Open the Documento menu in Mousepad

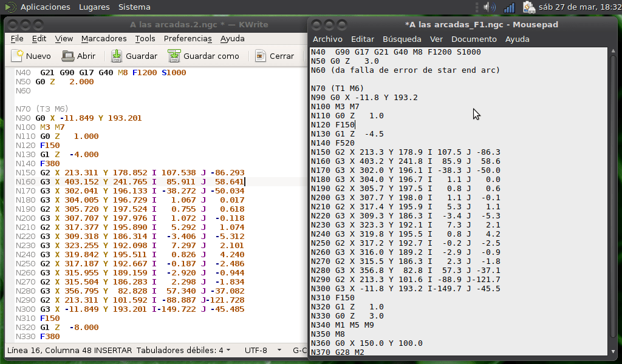tap(474, 39)
